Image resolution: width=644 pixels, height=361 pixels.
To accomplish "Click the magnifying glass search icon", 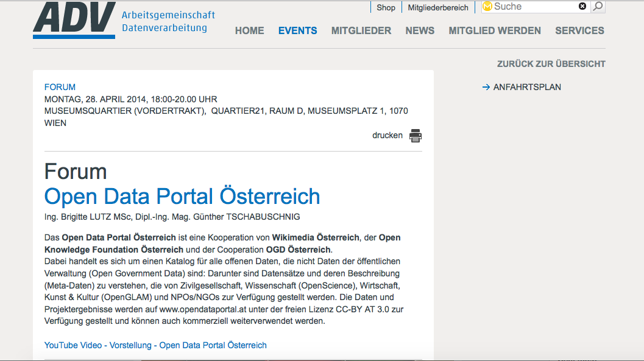I will (598, 6).
